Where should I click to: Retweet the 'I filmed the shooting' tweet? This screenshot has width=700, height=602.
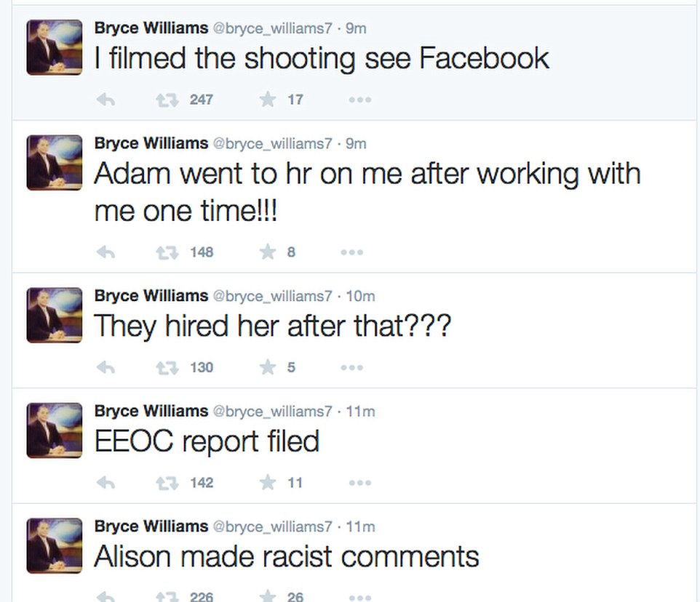point(167,100)
